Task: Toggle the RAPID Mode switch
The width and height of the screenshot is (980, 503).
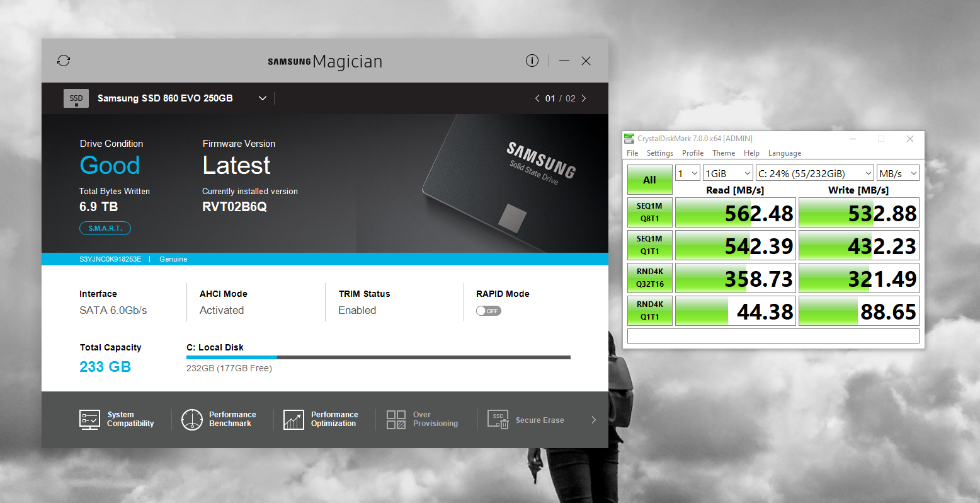Action: tap(489, 311)
